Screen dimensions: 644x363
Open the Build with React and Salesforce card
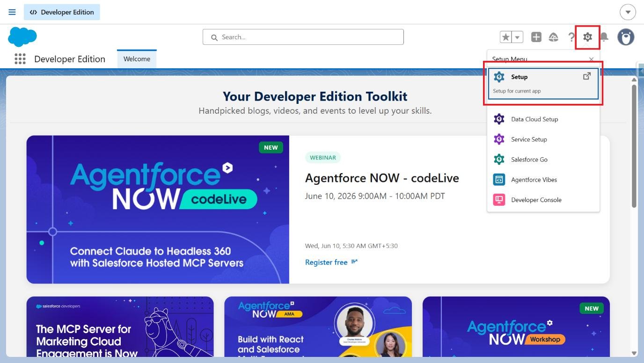tap(318, 327)
